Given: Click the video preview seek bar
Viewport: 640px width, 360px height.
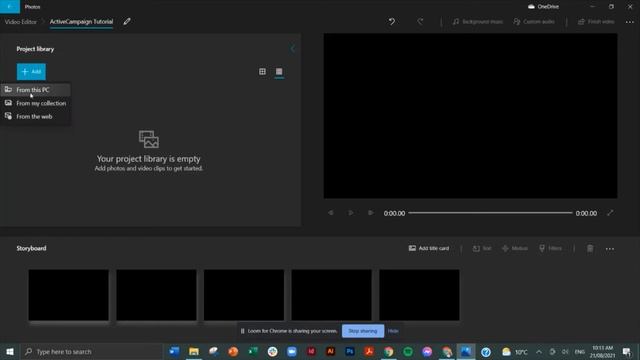Looking at the screenshot, I should point(490,213).
